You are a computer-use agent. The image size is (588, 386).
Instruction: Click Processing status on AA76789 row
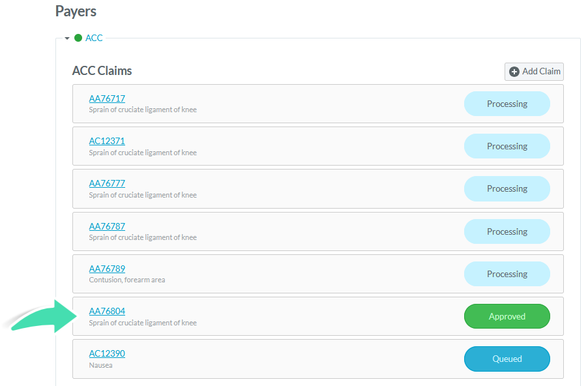[x=507, y=274]
